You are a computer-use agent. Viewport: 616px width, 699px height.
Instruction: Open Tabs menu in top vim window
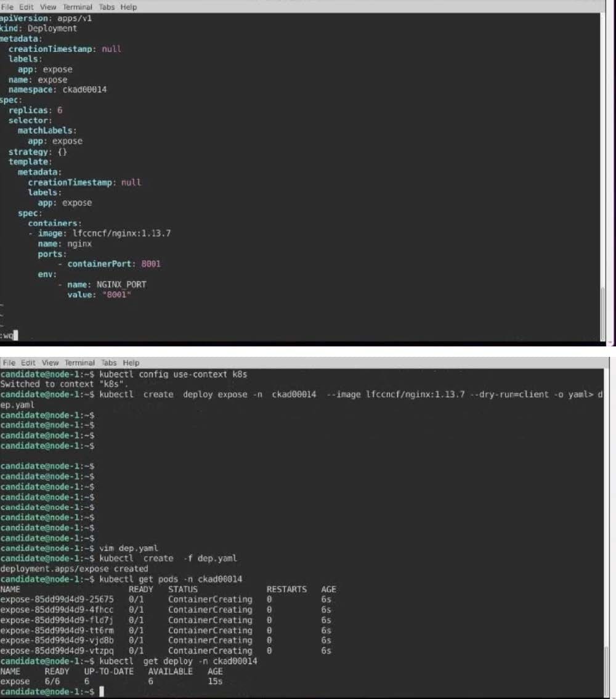pos(107,7)
